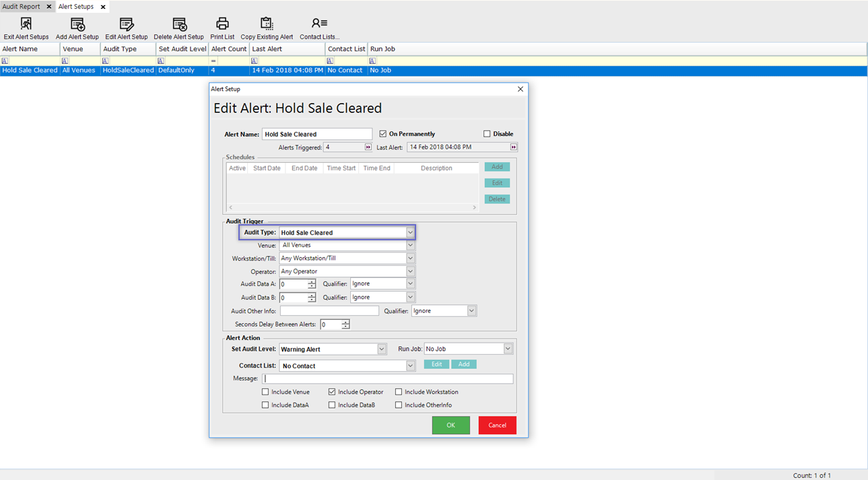
Task: Open Contact Lists from the toolbar
Action: tap(319, 24)
